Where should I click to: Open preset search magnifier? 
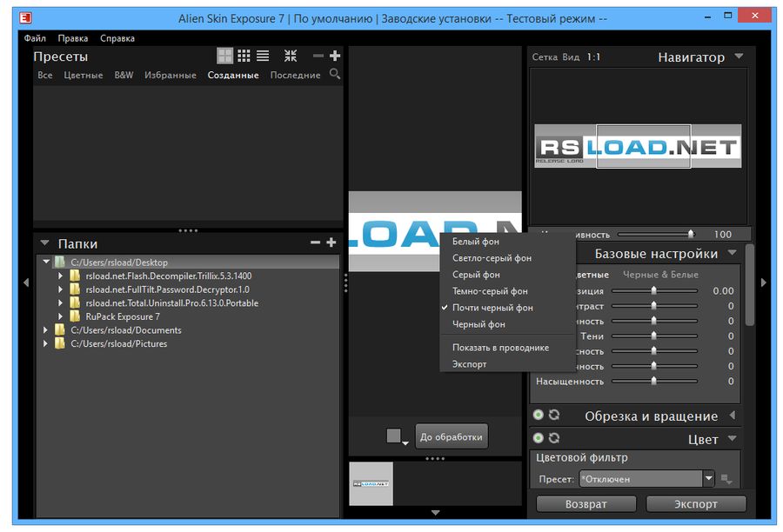click(x=335, y=74)
